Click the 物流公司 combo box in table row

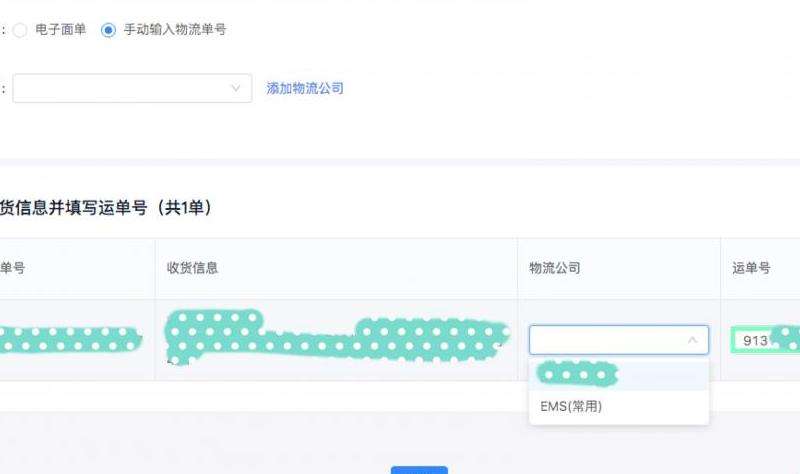click(619, 340)
